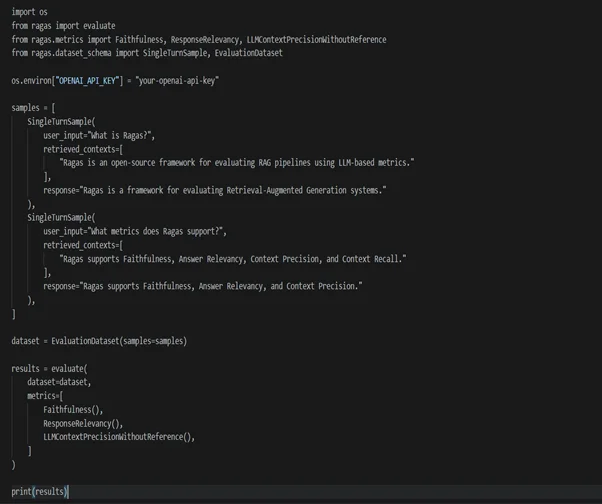The image size is (602, 504).
Task: Click the "your-openai-api-key" string value
Action: tap(177, 81)
